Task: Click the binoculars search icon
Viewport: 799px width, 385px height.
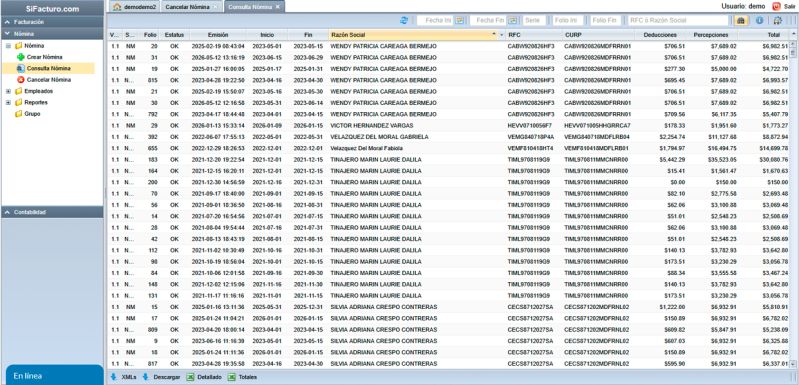Action: point(741,20)
